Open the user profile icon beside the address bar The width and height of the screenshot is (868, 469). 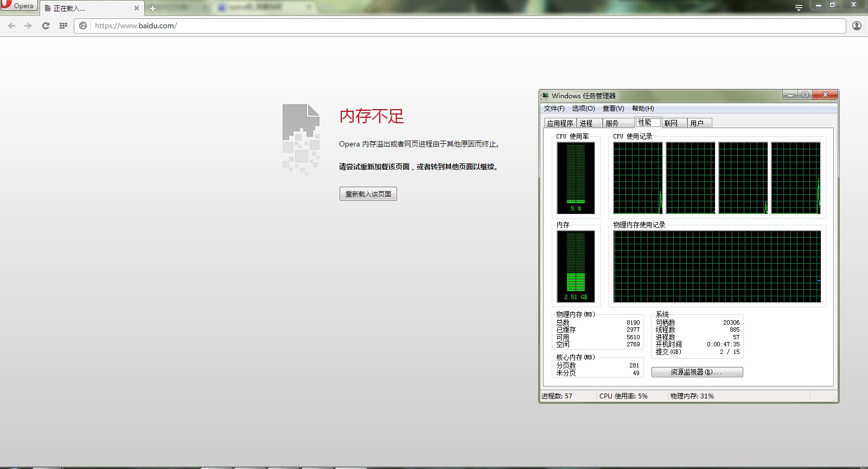857,26
